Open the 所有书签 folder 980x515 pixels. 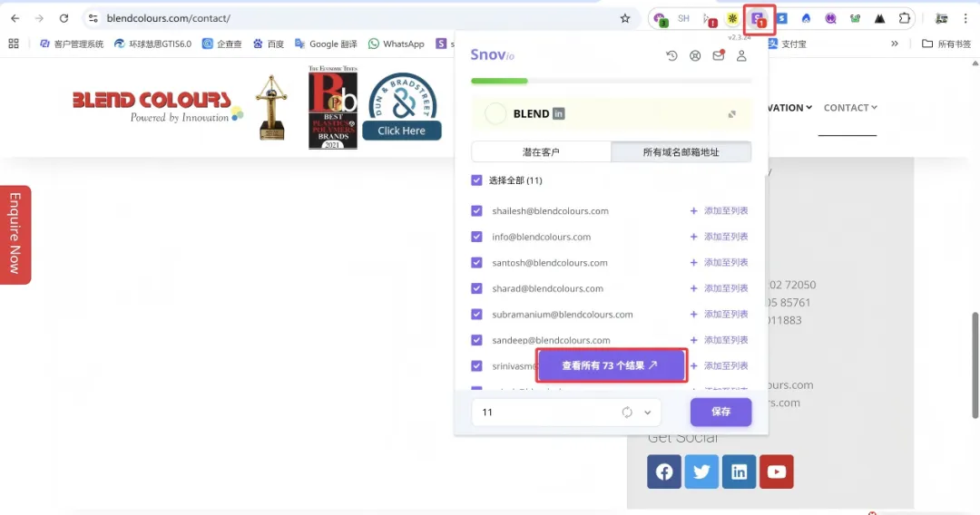[x=946, y=44]
